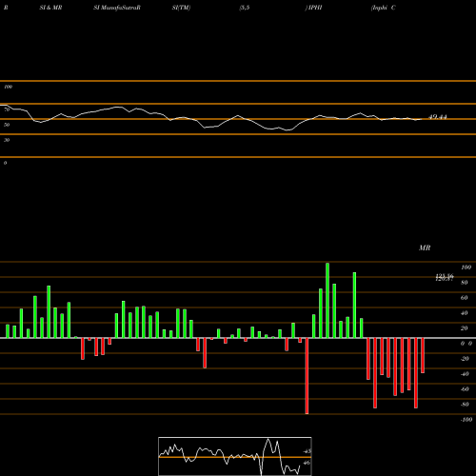Screen dimensions: 476x476
Task: Click the '45' label inside the mini chart
Action: pyautogui.click(x=307, y=451)
